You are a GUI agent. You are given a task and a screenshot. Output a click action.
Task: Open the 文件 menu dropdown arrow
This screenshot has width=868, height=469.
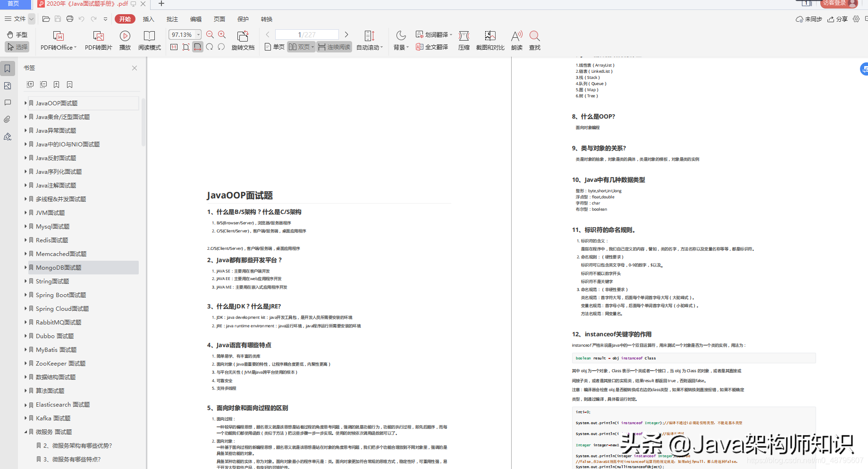(31, 19)
